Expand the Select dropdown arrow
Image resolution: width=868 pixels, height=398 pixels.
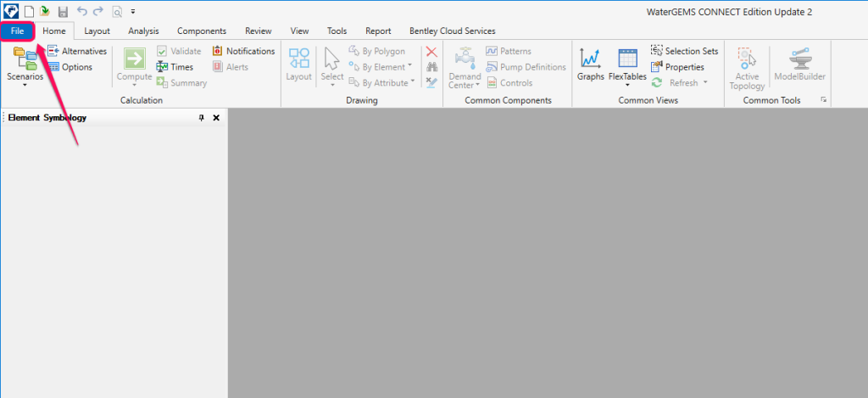pos(332,85)
